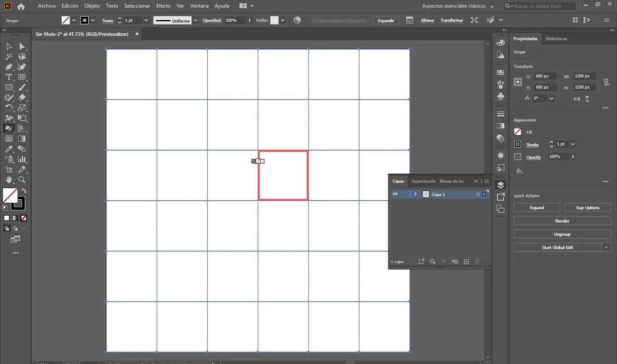Click the Gap Options button
The width and height of the screenshot is (617, 364).
coord(588,208)
